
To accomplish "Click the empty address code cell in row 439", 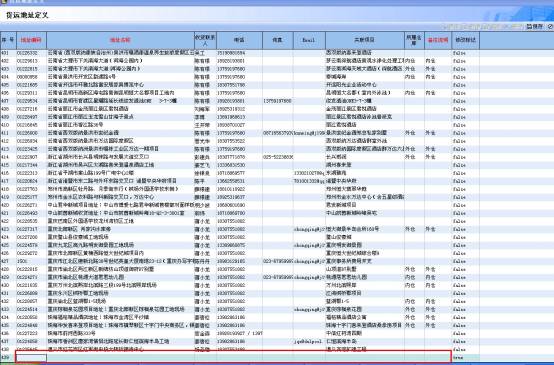I will tap(31, 358).
